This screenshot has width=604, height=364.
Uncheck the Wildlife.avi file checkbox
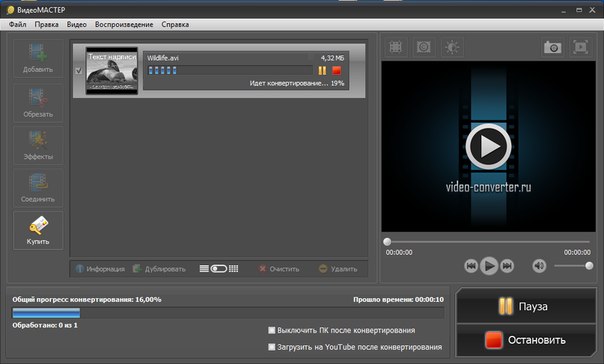[79, 71]
